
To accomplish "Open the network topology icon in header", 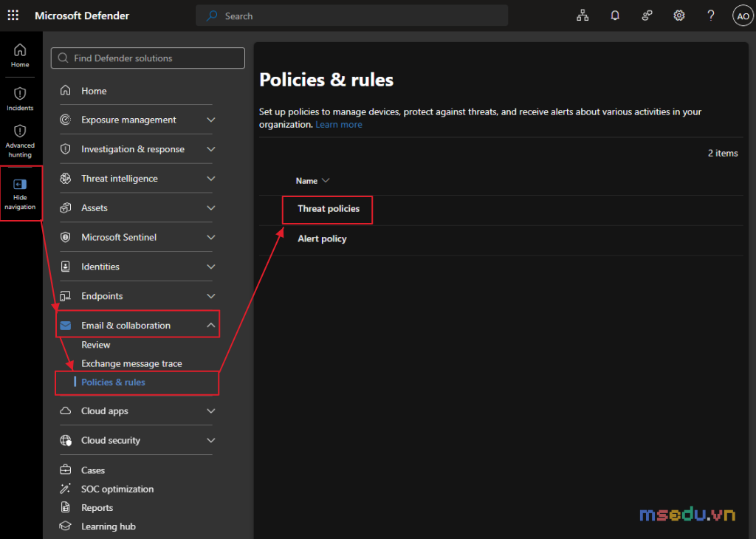I will [x=583, y=16].
